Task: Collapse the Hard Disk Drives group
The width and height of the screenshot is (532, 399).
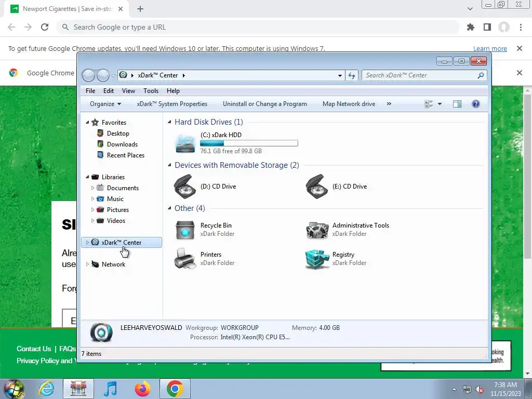Action: (x=169, y=122)
